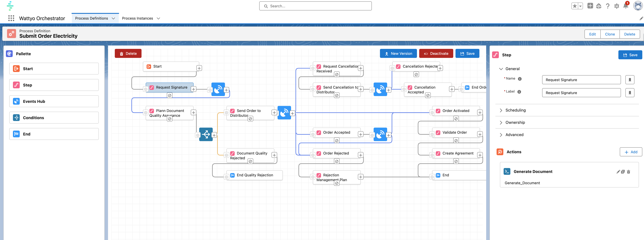
Task: Click the plus connector on Order Activated node
Action: click(480, 113)
